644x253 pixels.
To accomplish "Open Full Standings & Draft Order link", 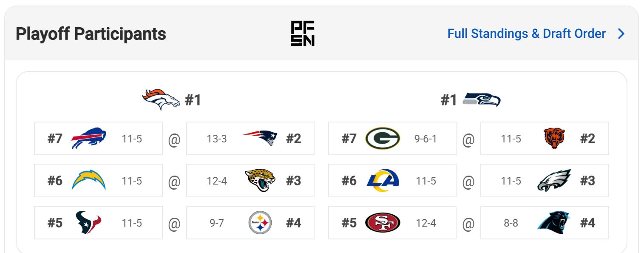I will [x=526, y=34].
